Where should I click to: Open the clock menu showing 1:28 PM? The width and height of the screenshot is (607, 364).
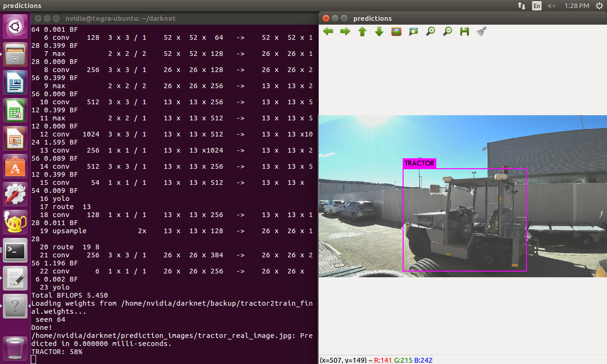click(x=577, y=6)
